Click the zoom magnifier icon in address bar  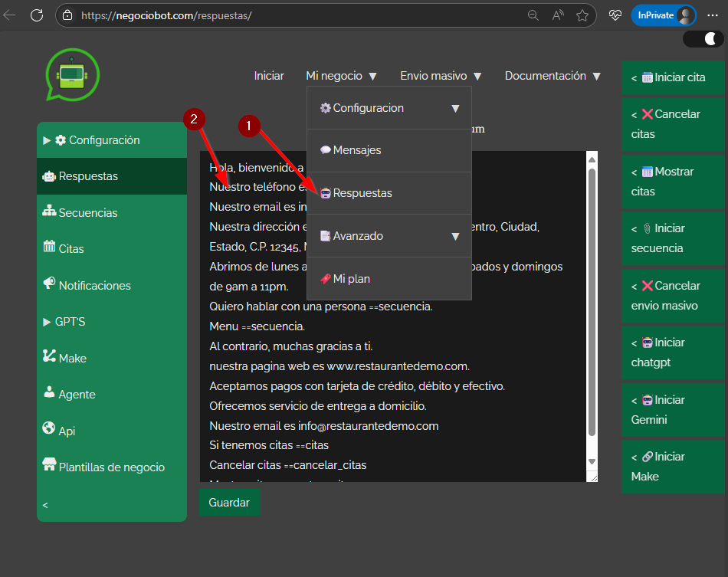pyautogui.click(x=533, y=15)
